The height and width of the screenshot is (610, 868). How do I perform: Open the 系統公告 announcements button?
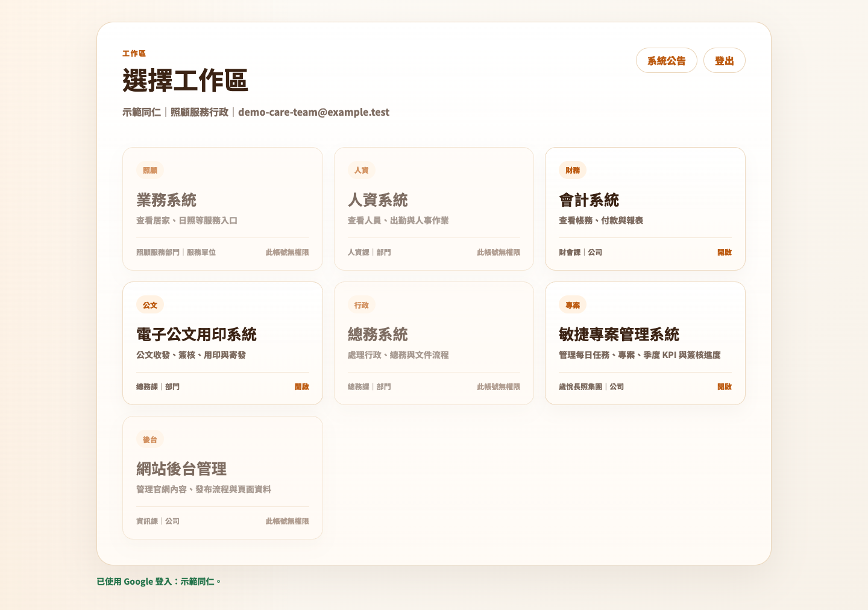coord(666,60)
